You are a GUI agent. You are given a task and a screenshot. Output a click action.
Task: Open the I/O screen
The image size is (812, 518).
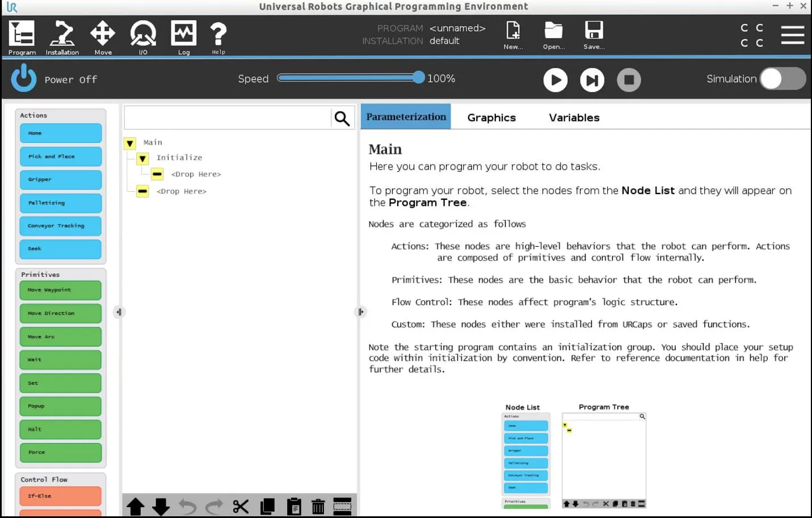pos(143,38)
